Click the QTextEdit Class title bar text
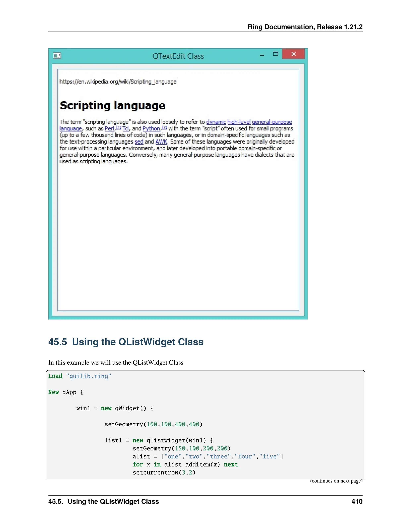The height and width of the screenshot is (532, 411). click(178, 56)
